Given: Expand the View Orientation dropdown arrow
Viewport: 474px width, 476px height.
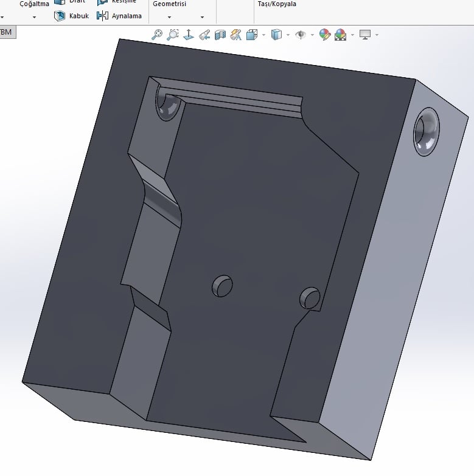Looking at the screenshot, I should tap(263, 35).
